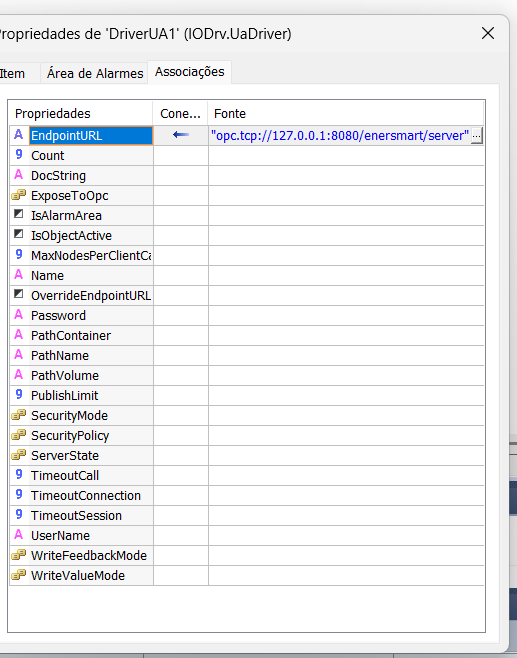Select the Associações tab
The image size is (517, 658).
190,72
